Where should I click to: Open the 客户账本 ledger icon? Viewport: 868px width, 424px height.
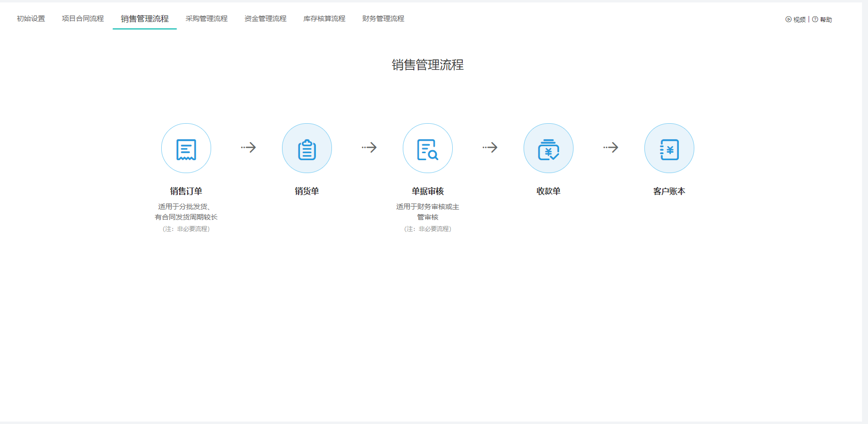coord(669,148)
